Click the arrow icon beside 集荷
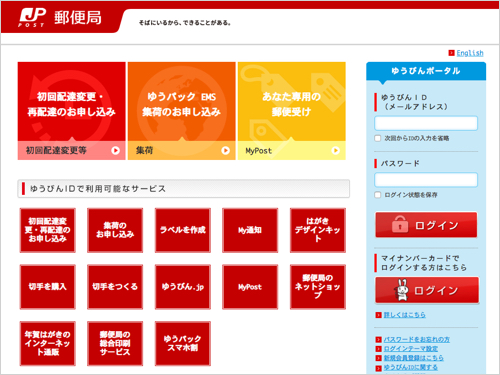The image size is (500, 375). point(226,150)
